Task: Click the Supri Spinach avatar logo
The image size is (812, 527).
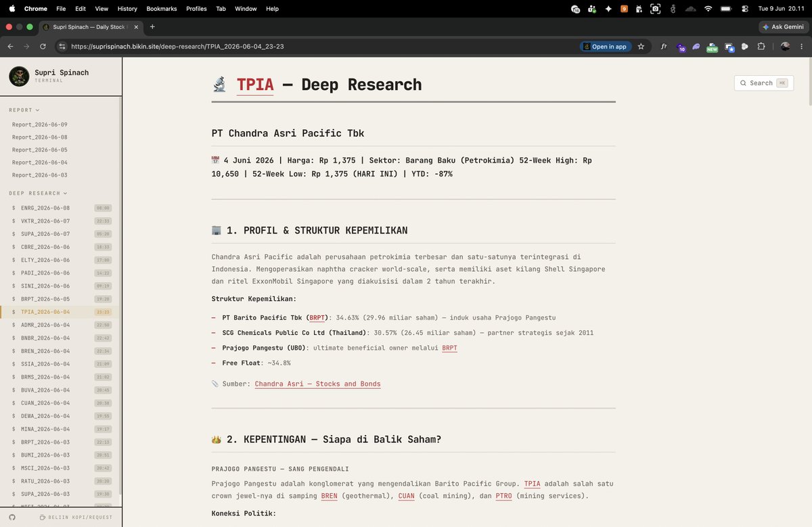Action: tap(19, 76)
